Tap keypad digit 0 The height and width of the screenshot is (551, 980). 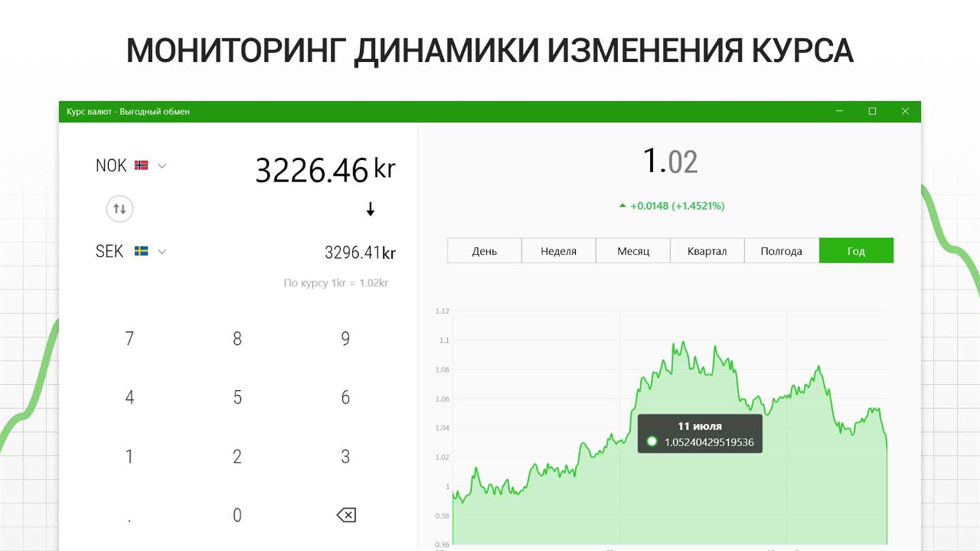(x=238, y=516)
